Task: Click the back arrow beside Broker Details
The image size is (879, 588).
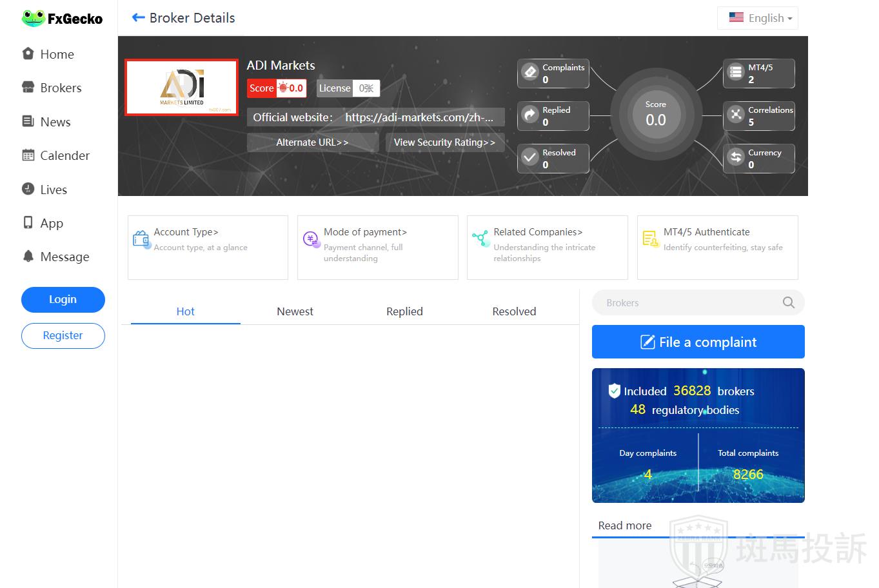Action: 138,18
